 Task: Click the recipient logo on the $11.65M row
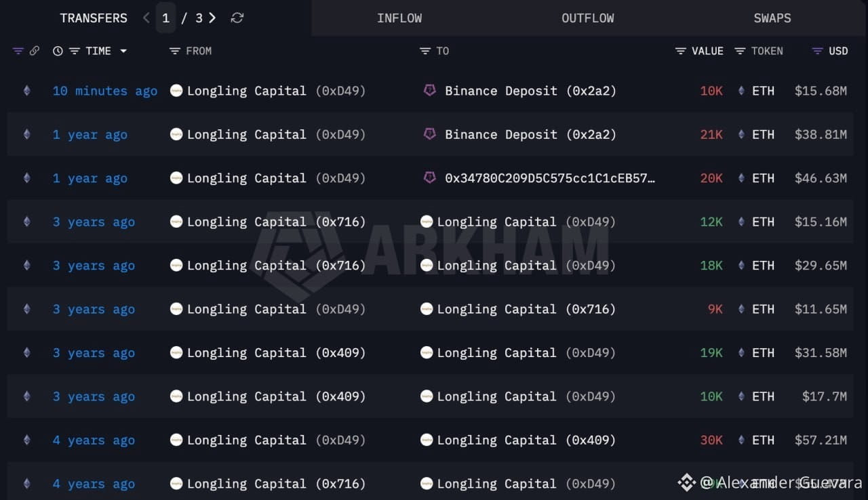427,309
